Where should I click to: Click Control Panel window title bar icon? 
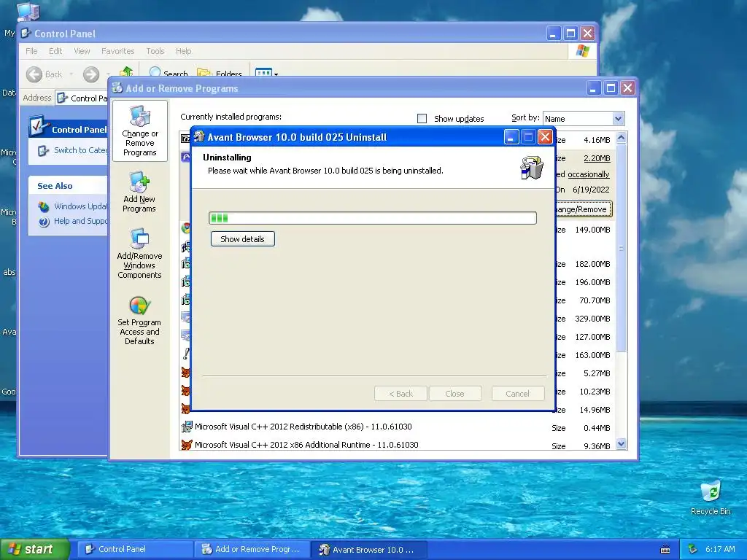[x=26, y=34]
